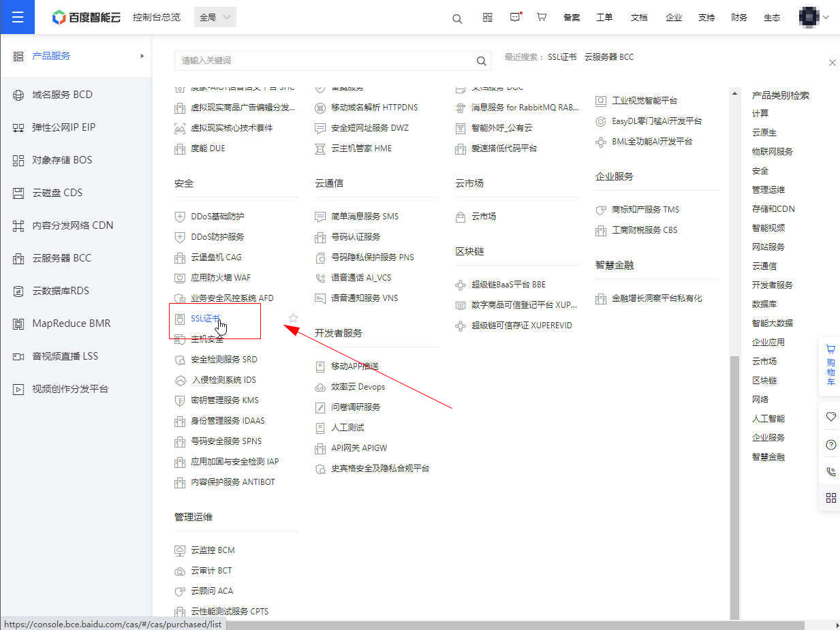Click the heart favorites floating icon
The height and width of the screenshot is (630, 840).
pyautogui.click(x=830, y=417)
